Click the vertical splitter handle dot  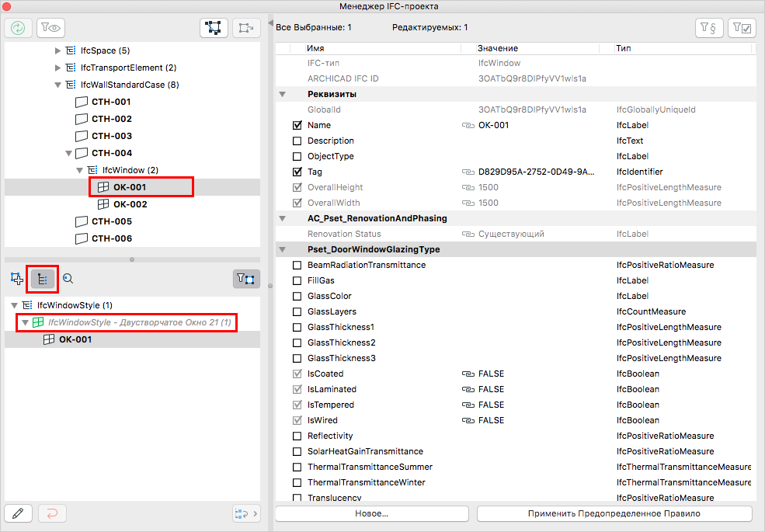pos(270,286)
